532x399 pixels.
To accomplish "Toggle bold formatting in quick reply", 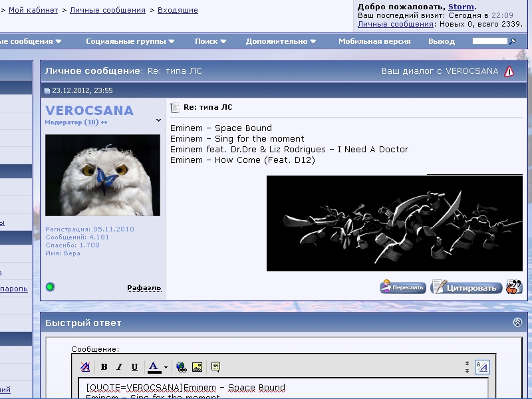I will [x=104, y=367].
